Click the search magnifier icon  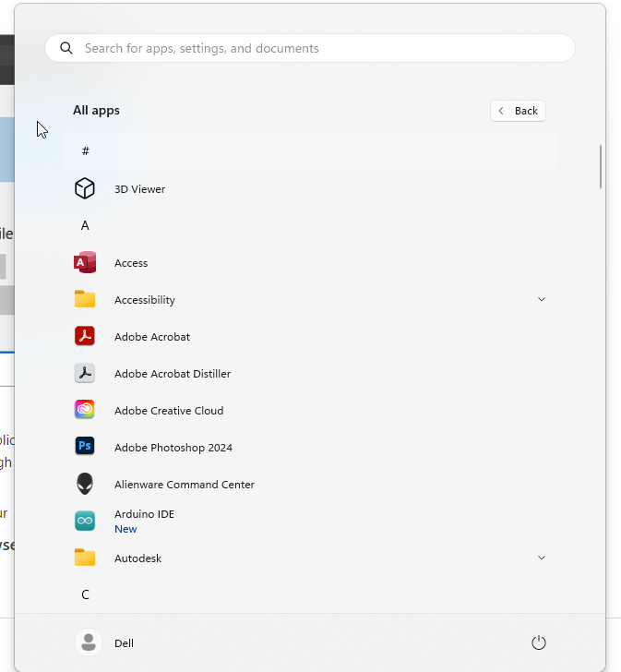[66, 48]
